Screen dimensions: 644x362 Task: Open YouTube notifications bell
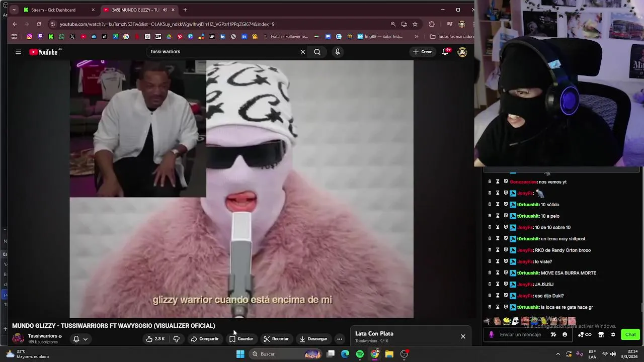[x=445, y=52]
